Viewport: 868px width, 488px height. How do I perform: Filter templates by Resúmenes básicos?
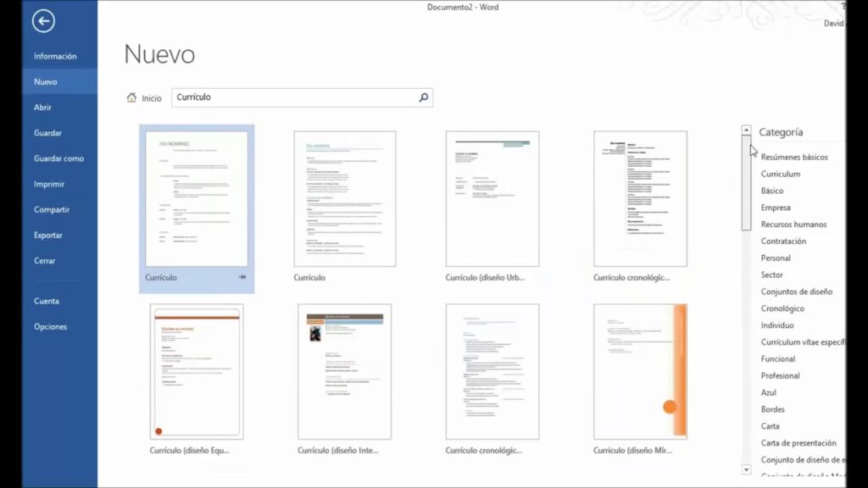click(x=794, y=157)
